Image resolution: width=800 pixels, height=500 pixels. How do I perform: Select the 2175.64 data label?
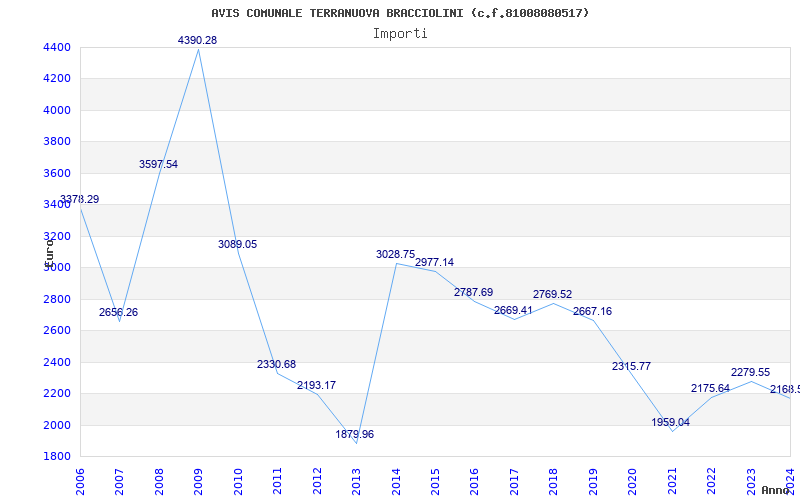[711, 388]
